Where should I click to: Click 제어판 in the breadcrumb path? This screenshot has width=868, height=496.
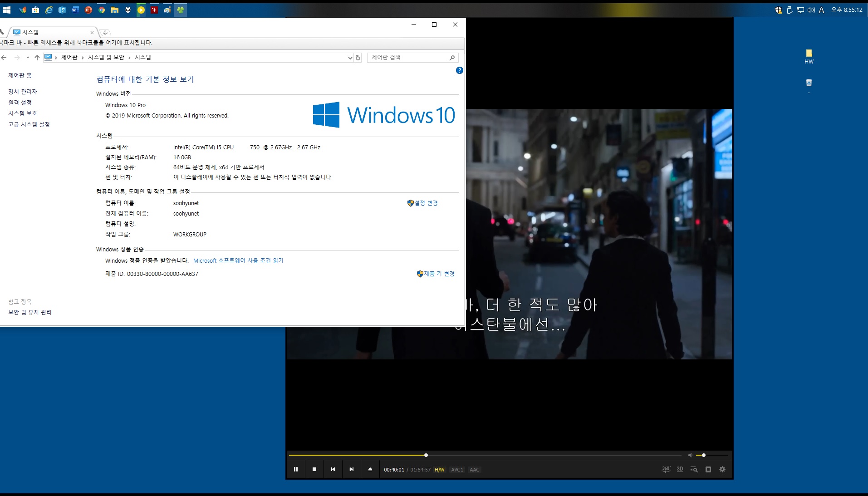(x=69, y=57)
